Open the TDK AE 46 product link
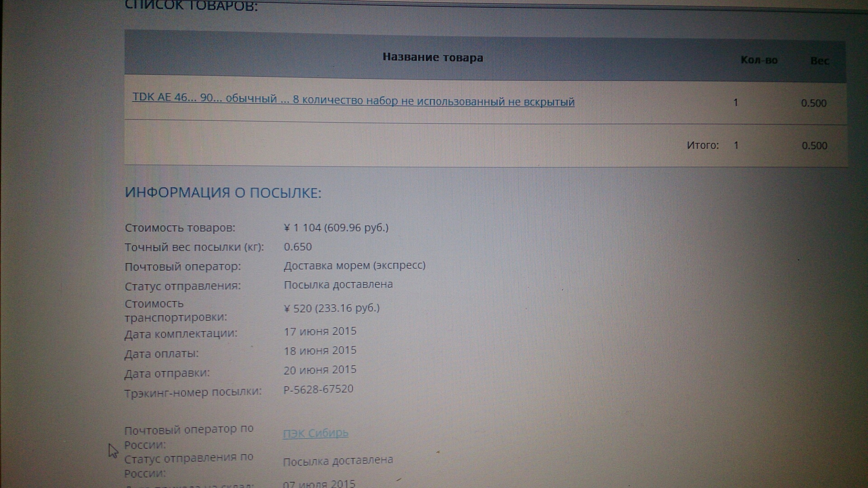Image resolution: width=868 pixels, height=488 pixels. 353,99
